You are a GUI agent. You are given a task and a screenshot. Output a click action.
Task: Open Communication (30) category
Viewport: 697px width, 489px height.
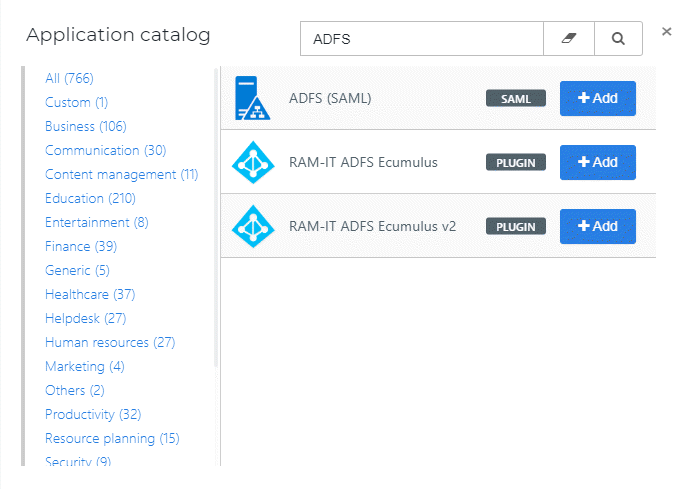click(106, 150)
